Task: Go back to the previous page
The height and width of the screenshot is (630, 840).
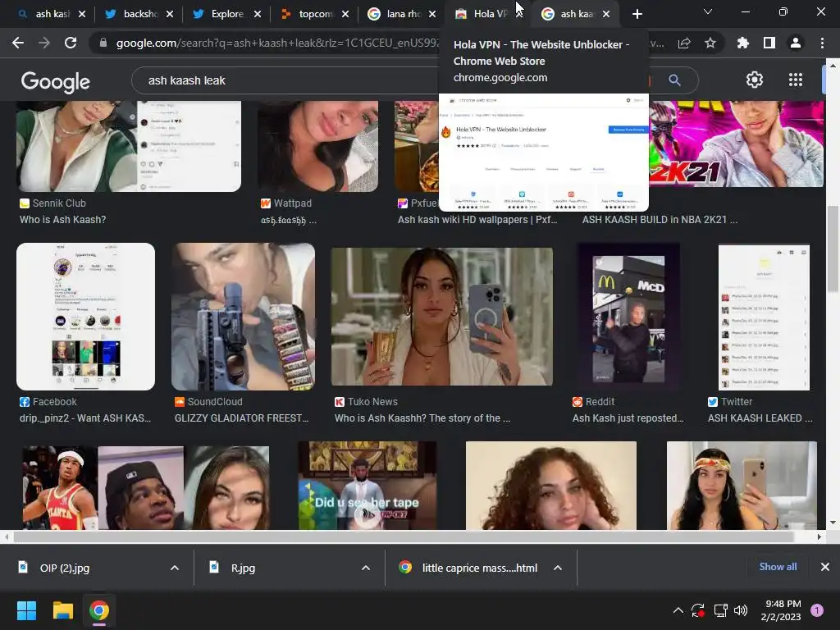Action: (x=18, y=43)
